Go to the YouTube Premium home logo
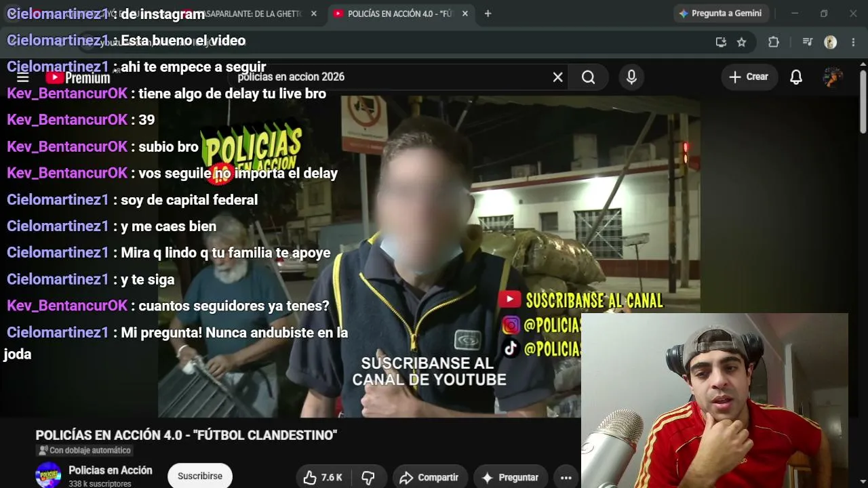 tap(78, 77)
